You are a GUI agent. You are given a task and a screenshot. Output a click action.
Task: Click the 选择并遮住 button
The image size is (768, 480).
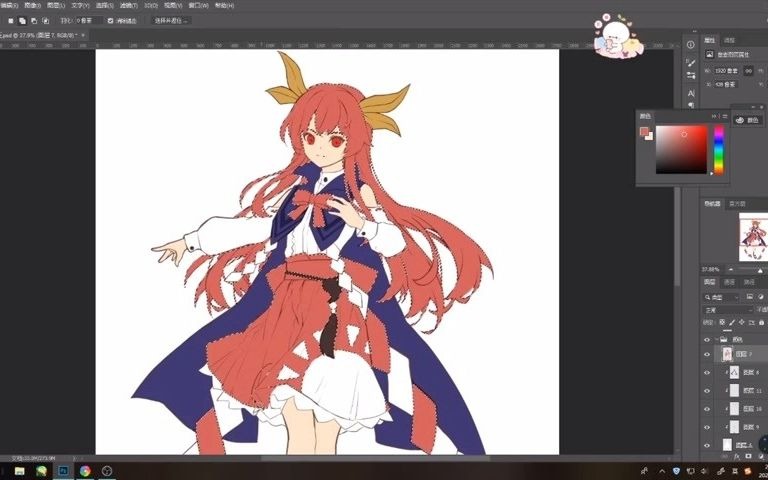click(170, 21)
